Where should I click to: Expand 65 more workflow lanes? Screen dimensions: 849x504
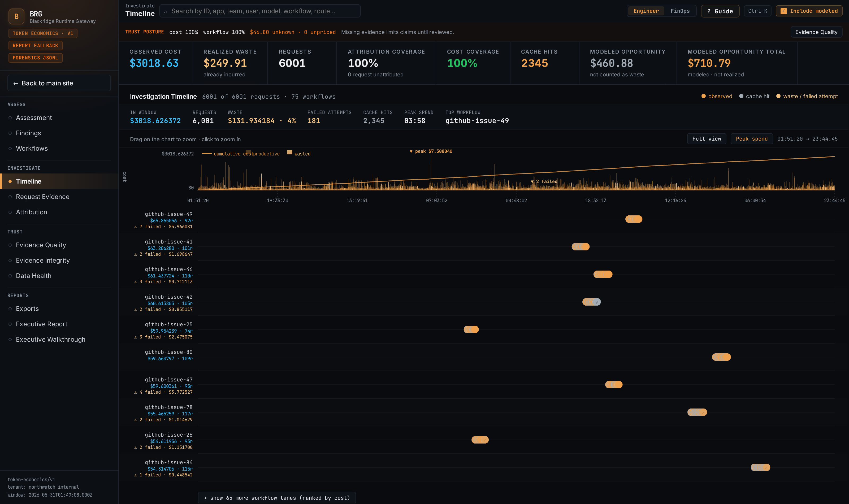276,498
